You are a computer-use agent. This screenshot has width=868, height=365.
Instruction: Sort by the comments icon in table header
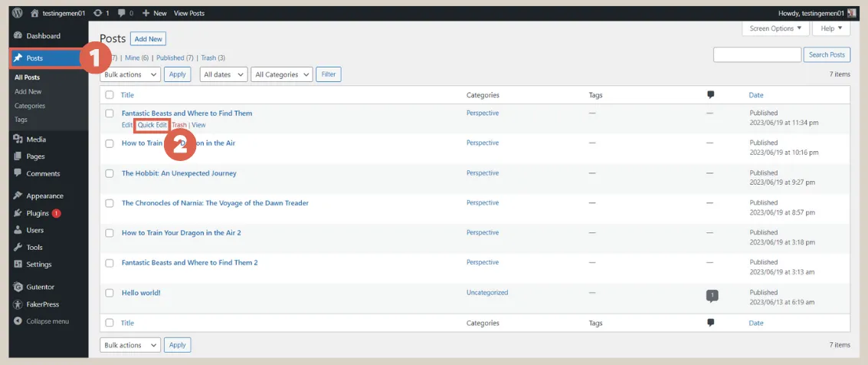coord(711,95)
